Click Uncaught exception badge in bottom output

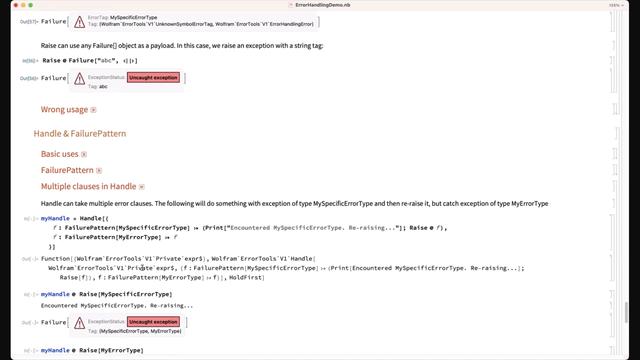click(153, 322)
